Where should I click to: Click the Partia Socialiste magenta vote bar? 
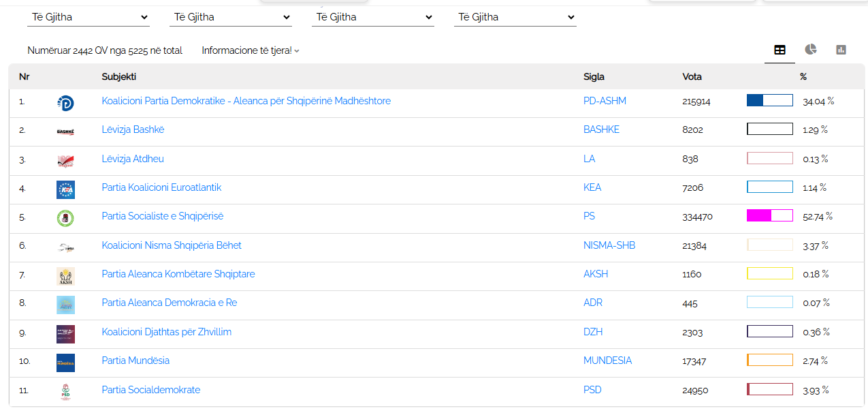(770, 216)
